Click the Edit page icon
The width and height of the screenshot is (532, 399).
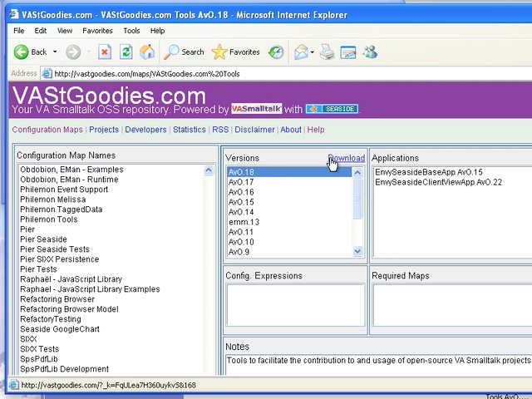pyautogui.click(x=348, y=52)
